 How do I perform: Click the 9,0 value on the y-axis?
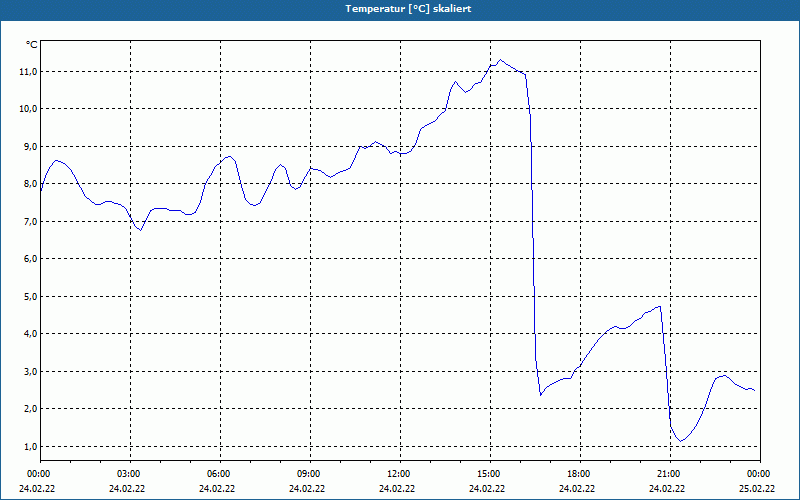[x=29, y=147]
